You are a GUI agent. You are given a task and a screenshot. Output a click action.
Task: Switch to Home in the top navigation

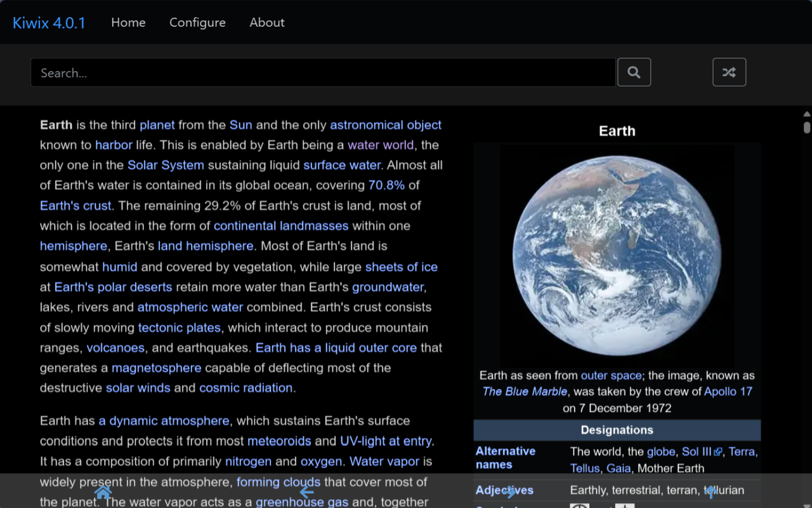pos(128,22)
